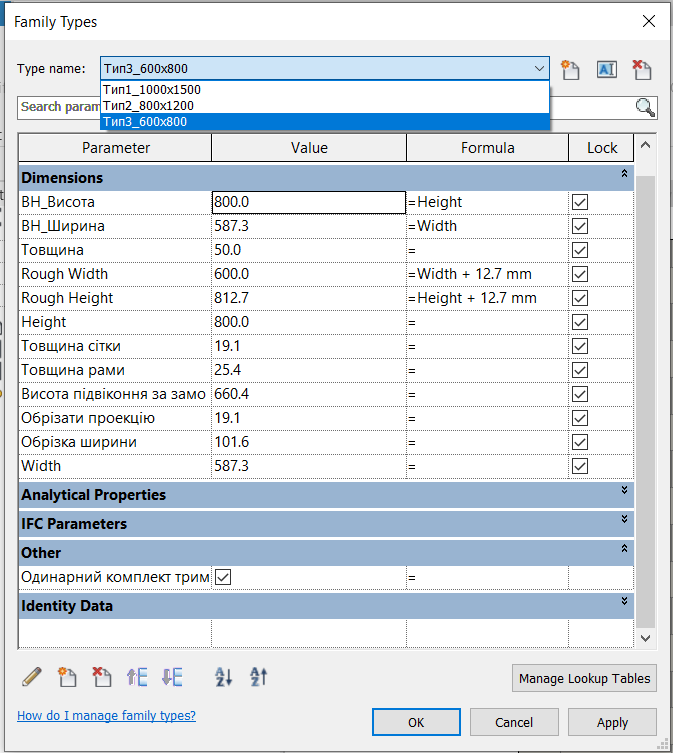Toggle lock checkbox for Rough Width
This screenshot has height=753, width=673.
pos(580,274)
